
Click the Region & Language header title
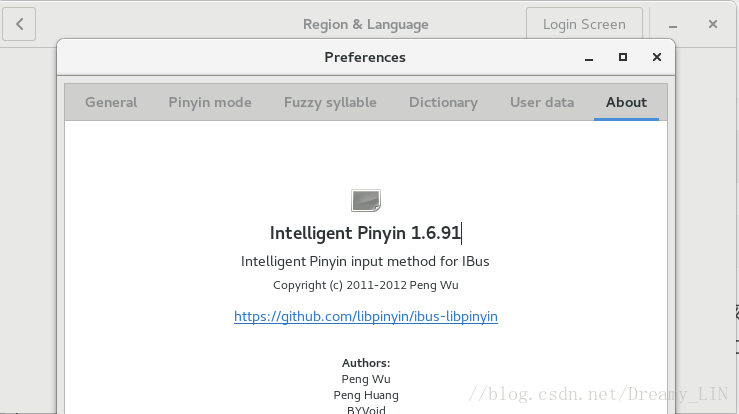pyautogui.click(x=366, y=24)
